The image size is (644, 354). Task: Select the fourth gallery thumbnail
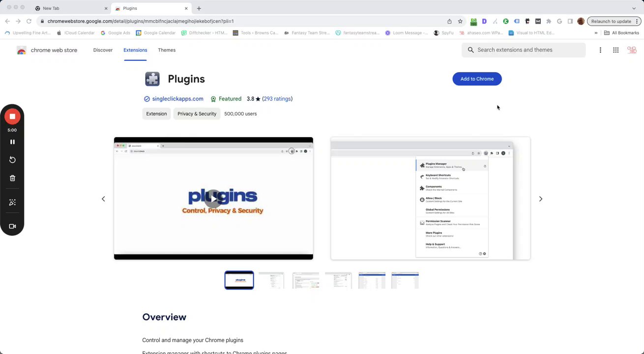(x=338, y=280)
